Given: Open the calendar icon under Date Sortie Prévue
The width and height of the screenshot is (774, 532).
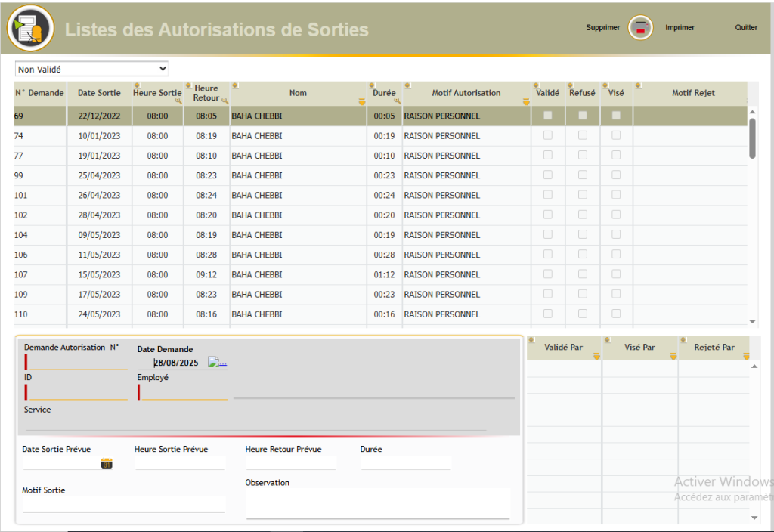Looking at the screenshot, I should tap(105, 462).
